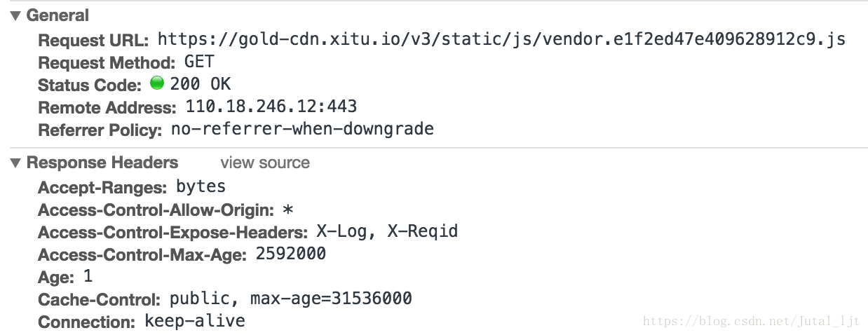Click the X-Log, X-Reqid header value
The image size is (868, 335).
[x=386, y=231]
